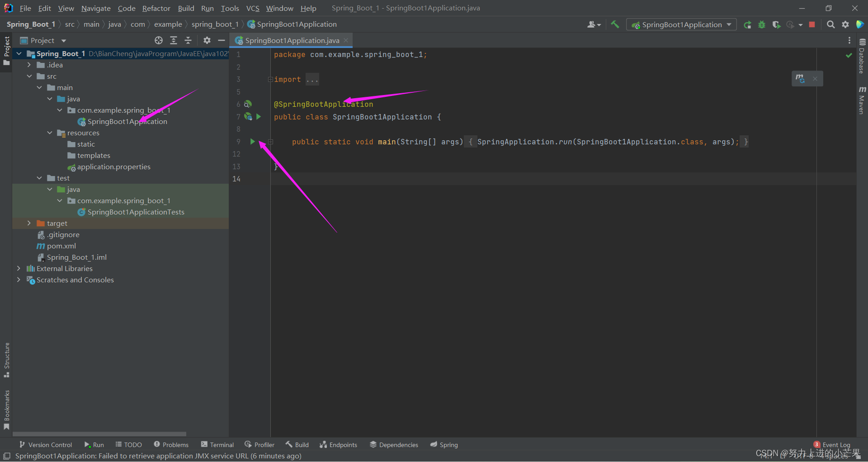Select pom.xml file in the tree

61,246
